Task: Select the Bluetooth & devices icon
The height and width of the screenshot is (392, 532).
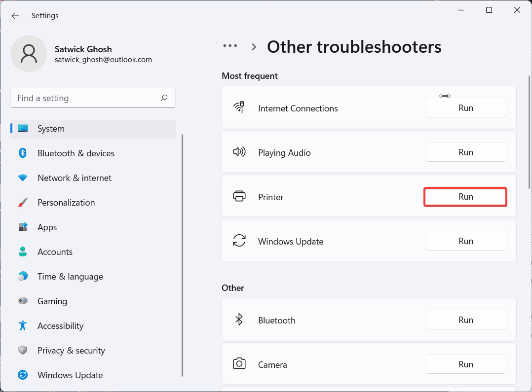Action: tap(23, 153)
